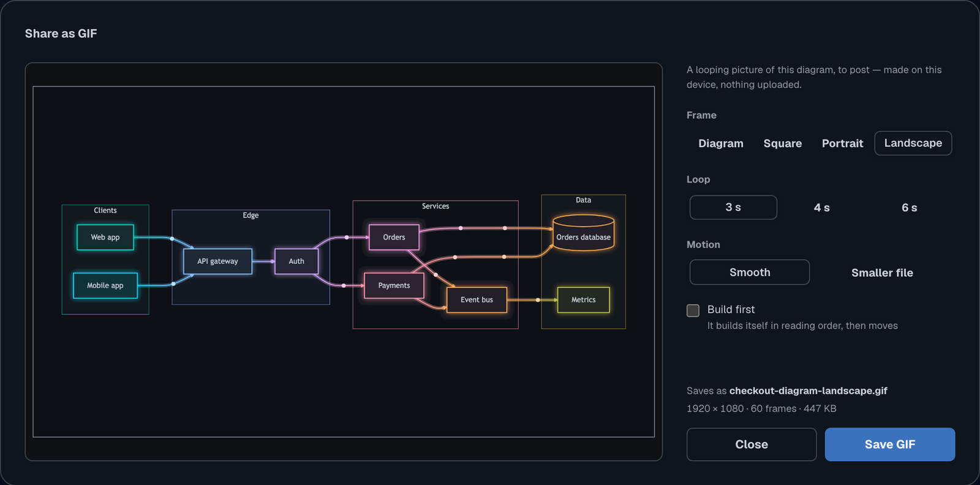Click the Frame section label
The height and width of the screenshot is (485, 980).
[701, 115]
